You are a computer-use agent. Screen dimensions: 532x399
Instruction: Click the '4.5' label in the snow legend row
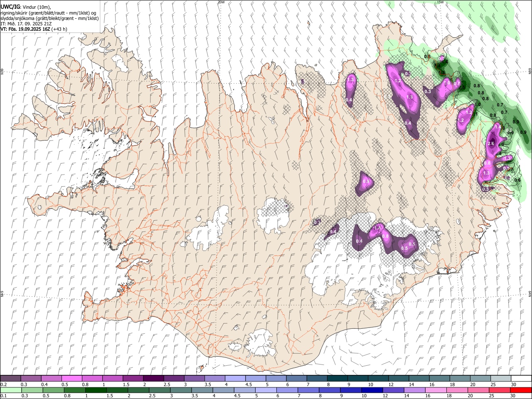pos(249,384)
